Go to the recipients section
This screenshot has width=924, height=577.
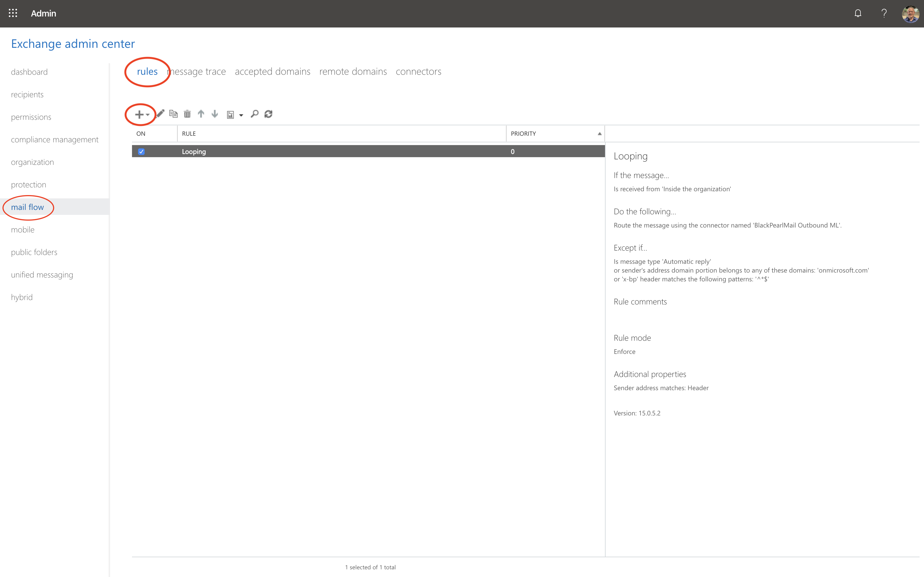(27, 94)
